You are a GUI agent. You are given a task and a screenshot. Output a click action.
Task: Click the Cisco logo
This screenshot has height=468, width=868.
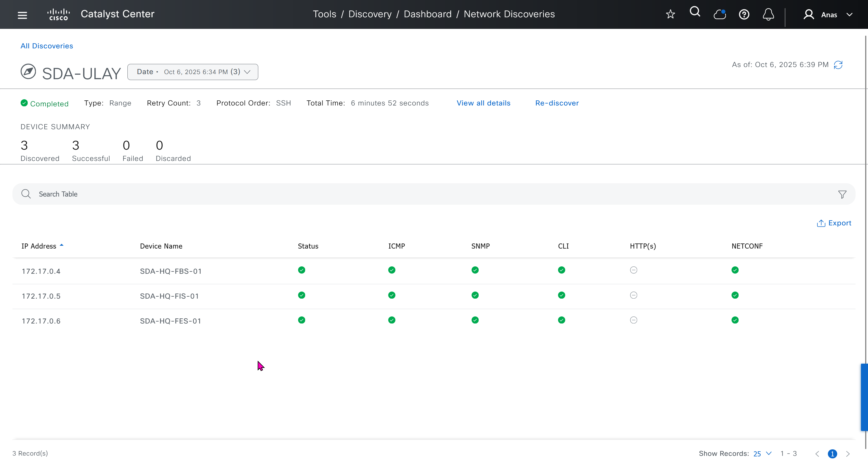click(x=58, y=14)
